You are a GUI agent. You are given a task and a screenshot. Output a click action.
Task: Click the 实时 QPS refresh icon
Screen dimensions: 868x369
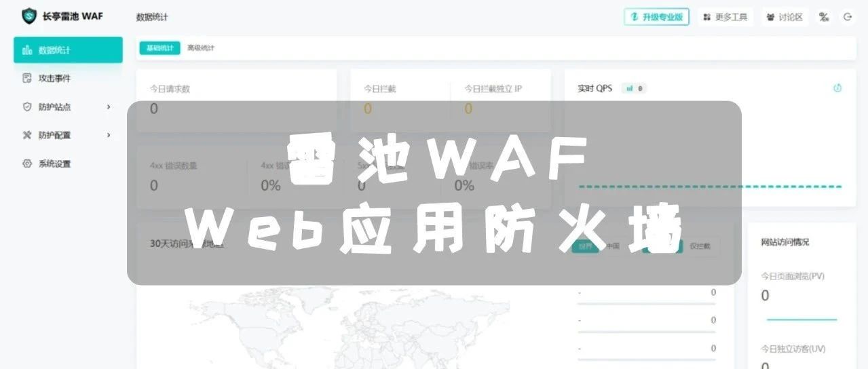[x=837, y=88]
